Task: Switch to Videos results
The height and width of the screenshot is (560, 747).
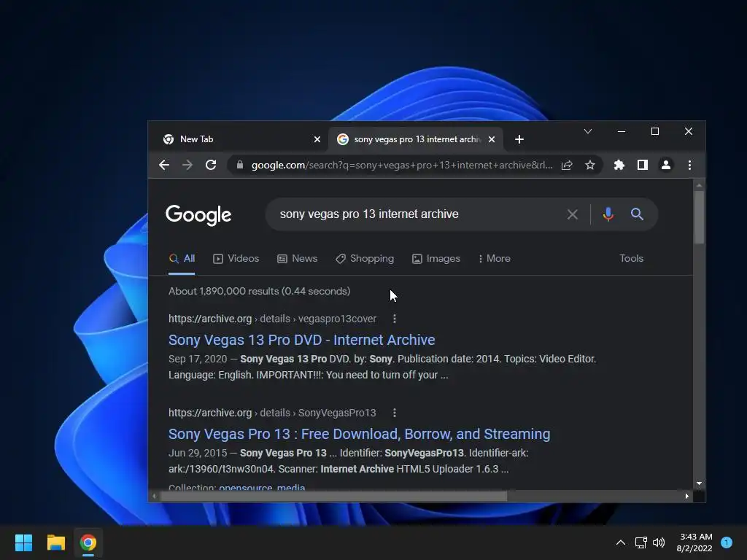Action: click(x=236, y=259)
